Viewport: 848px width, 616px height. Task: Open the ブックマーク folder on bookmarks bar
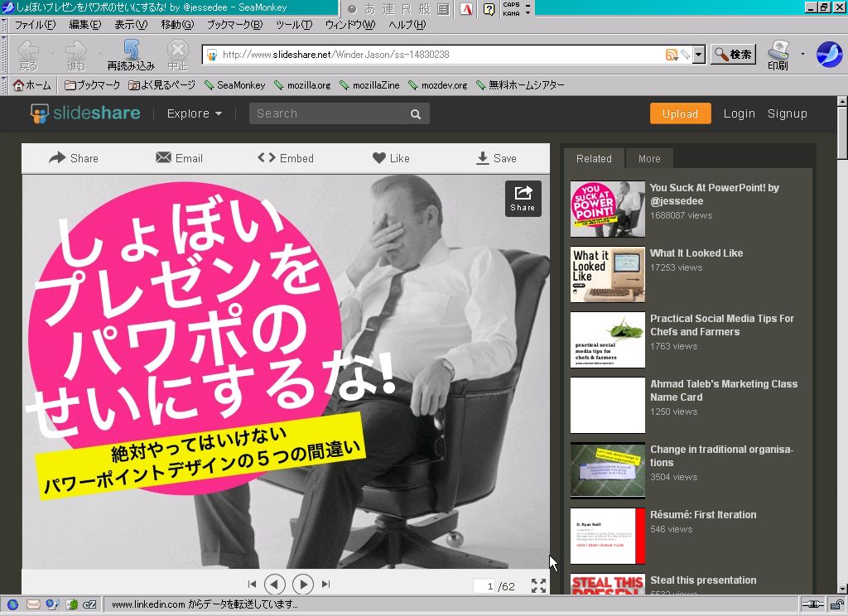point(92,85)
